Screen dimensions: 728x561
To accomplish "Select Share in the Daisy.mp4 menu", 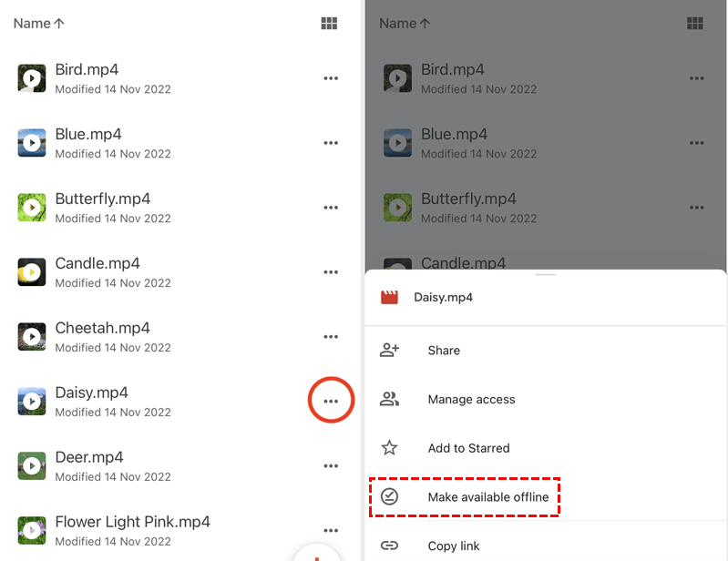I will pyautogui.click(x=444, y=351).
